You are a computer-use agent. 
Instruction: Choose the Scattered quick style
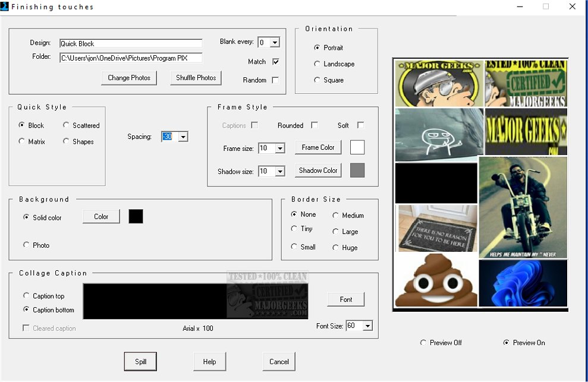click(x=67, y=125)
